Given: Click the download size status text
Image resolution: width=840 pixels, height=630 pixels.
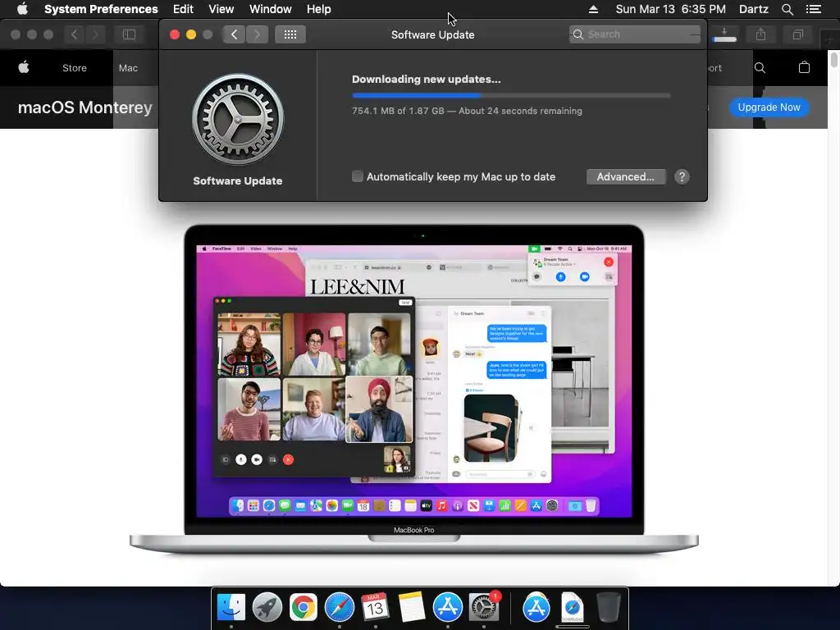Looking at the screenshot, I should (x=467, y=111).
